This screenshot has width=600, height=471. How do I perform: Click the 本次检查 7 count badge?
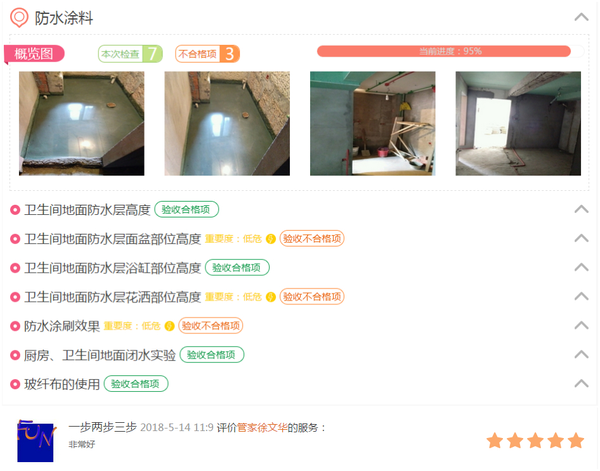130,54
